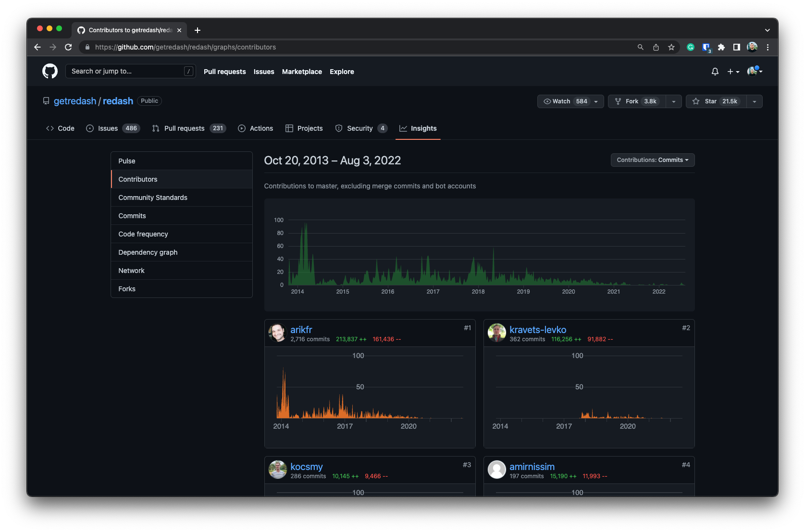Click the Grammarly extension icon
805x532 pixels.
point(691,47)
